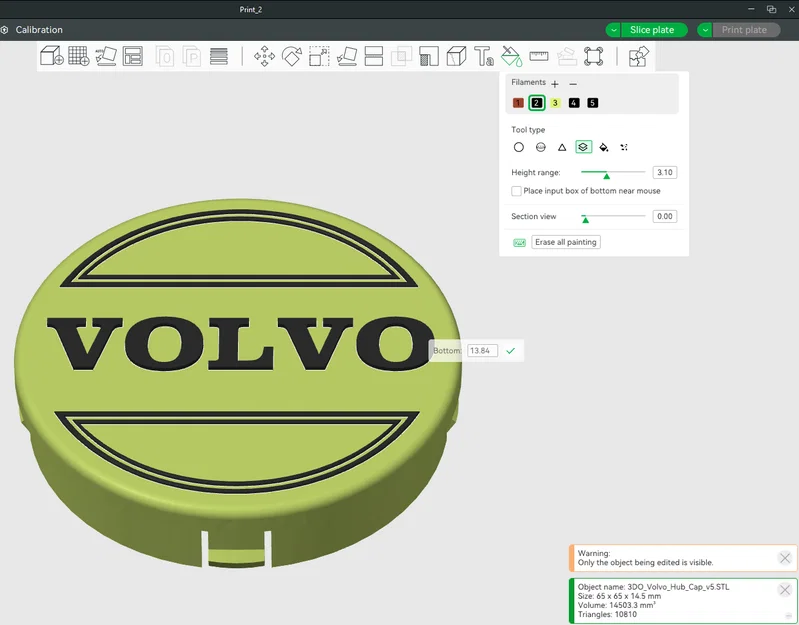799x625 pixels.
Task: Open the Assembly view puzzle icon
Action: pos(639,56)
